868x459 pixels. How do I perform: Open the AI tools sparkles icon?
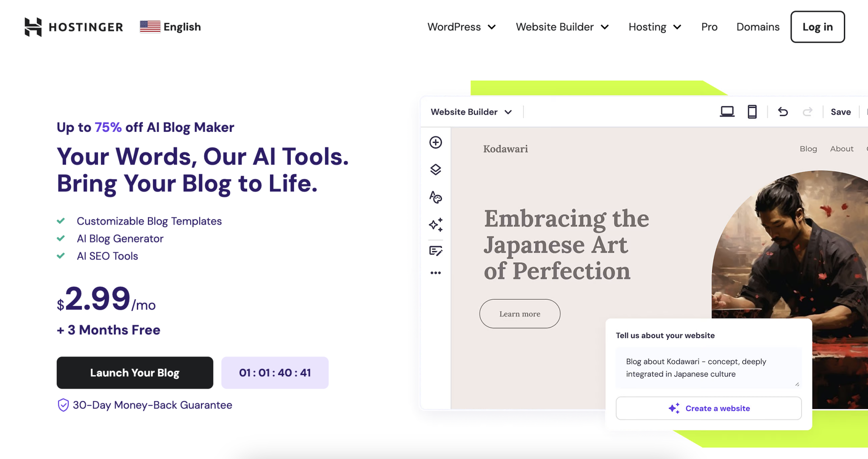pos(435,225)
